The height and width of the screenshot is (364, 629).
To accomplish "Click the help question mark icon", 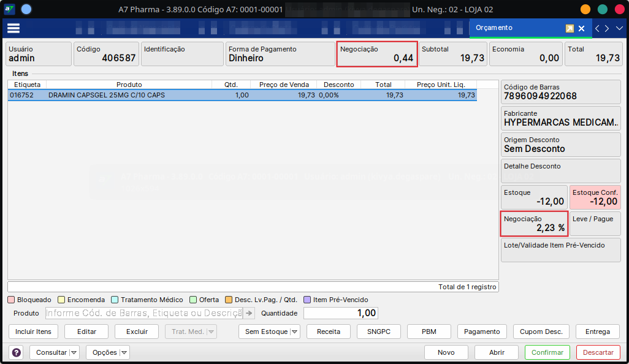I will tap(17, 352).
